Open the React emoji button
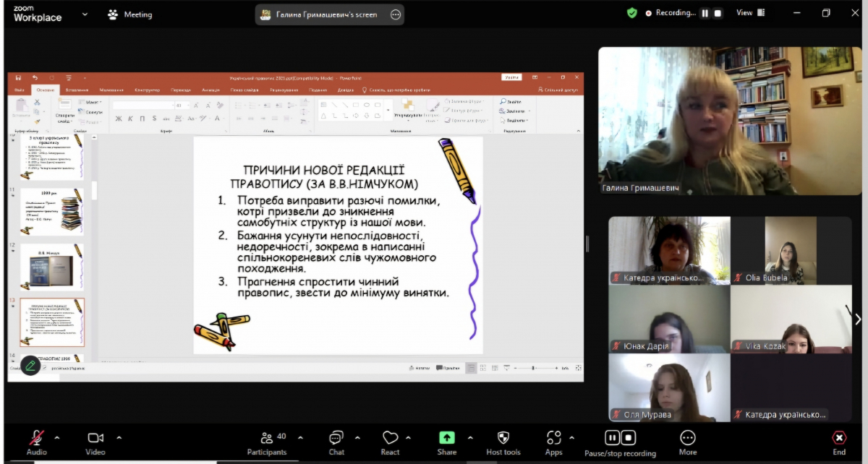The image size is (868, 464). coord(390,438)
